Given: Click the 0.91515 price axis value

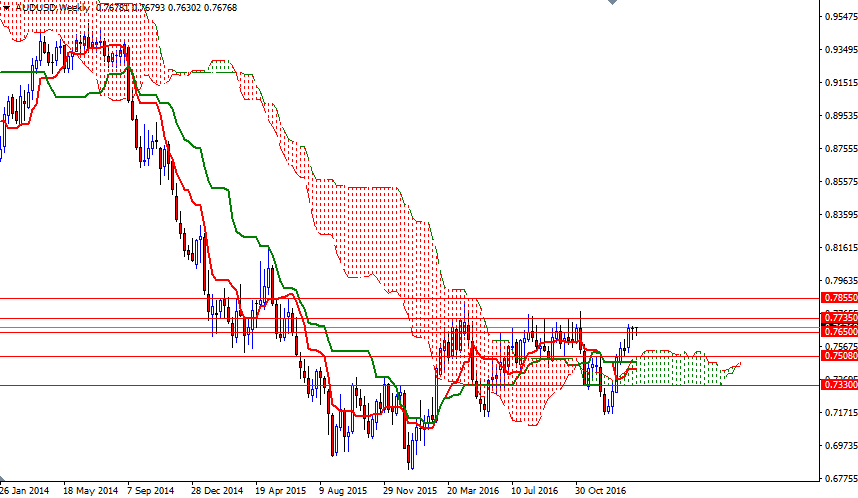Looking at the screenshot, I should (841, 83).
